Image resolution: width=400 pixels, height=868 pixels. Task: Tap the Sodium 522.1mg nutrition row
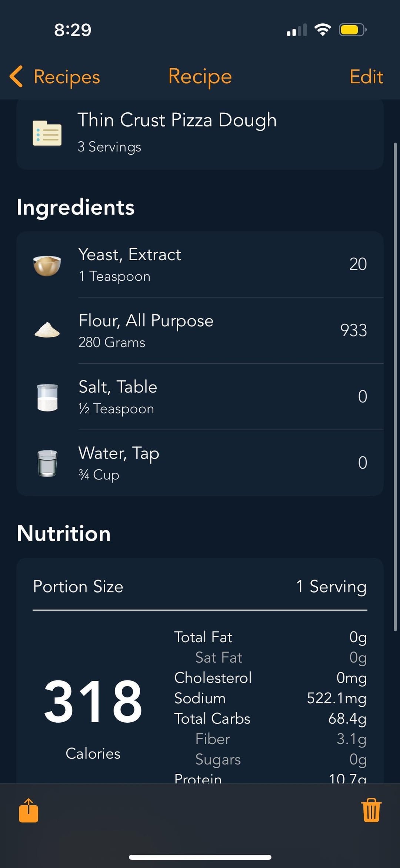click(270, 698)
